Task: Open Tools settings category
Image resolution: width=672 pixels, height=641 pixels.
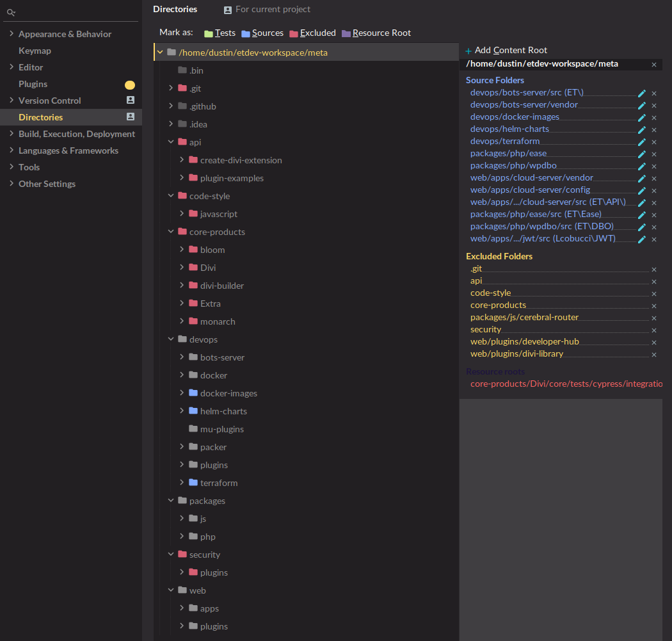Action: point(29,167)
